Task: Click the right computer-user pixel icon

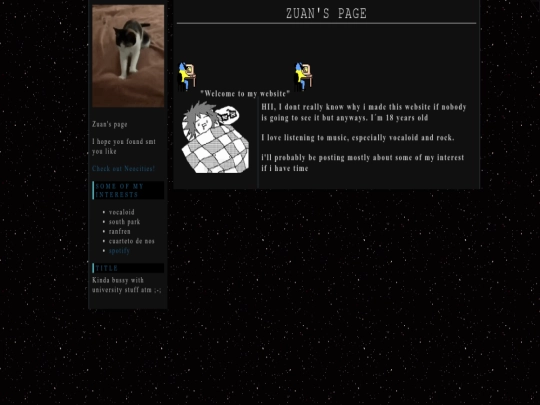Action: pos(303,76)
